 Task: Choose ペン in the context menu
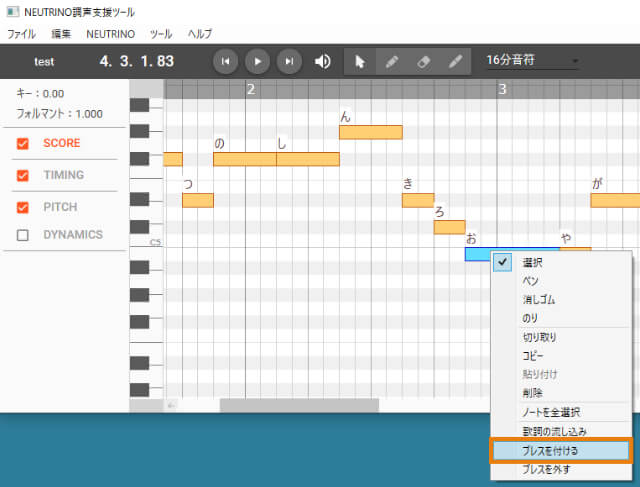pos(561,281)
